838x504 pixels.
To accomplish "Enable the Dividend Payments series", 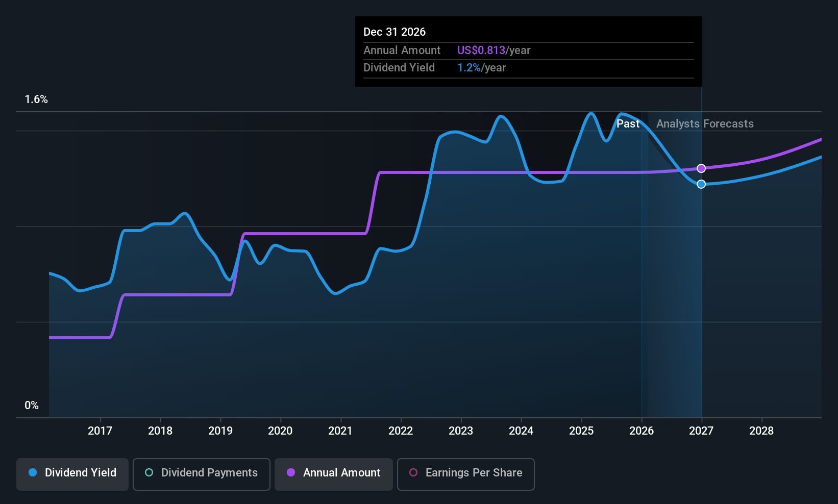I will [x=201, y=474].
